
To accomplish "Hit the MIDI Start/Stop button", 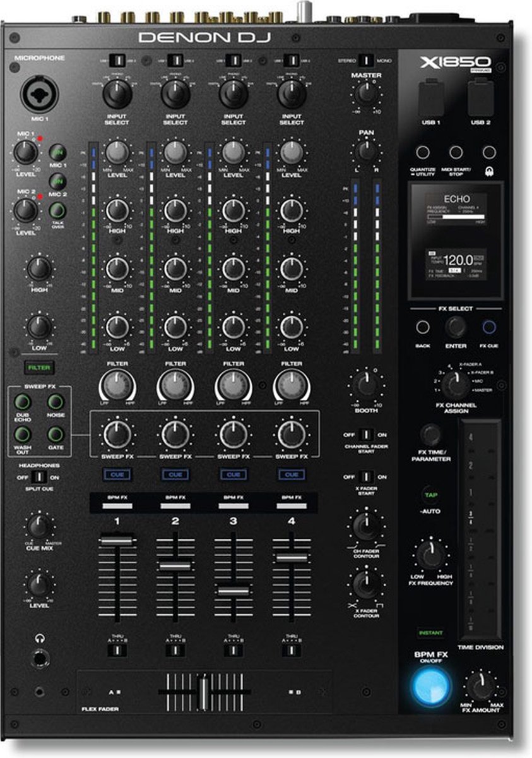I will pyautogui.click(x=456, y=152).
